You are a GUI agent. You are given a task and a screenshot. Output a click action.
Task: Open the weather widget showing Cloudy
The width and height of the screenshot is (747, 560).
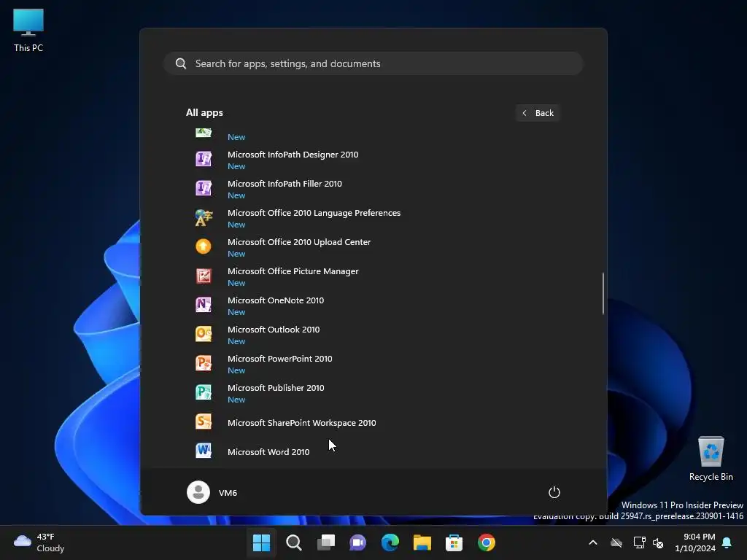coord(39,542)
